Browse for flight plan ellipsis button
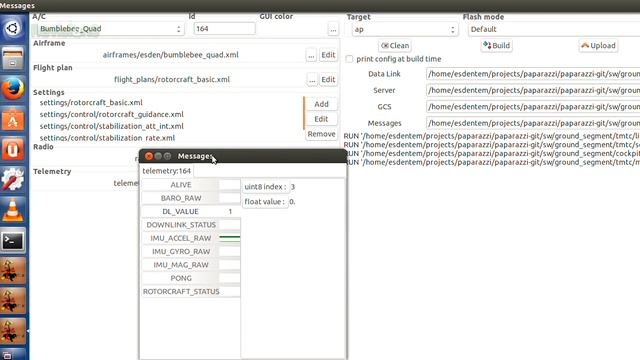640x360 pixels. (x=312, y=80)
